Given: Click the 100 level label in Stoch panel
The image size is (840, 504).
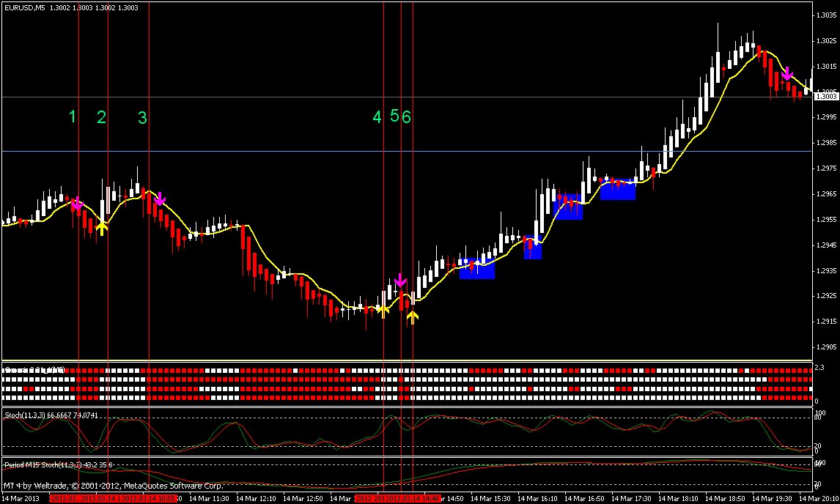Looking at the screenshot, I should point(820,413).
